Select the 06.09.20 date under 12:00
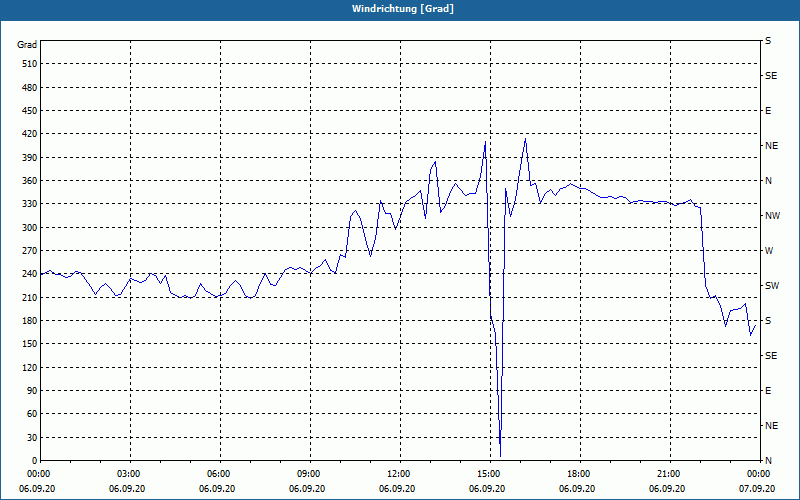Image resolution: width=800 pixels, height=500 pixels. 397,488
